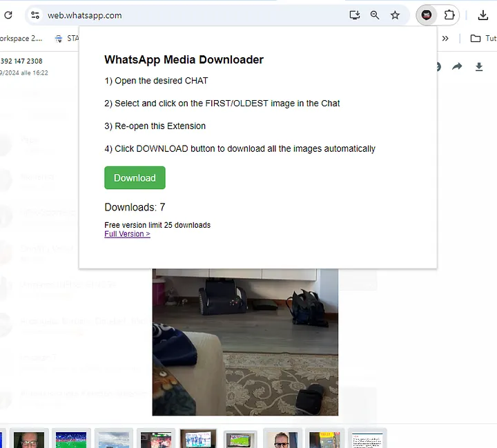497x448 pixels.
Task: Open site information icon in address bar
Action: coord(35,15)
